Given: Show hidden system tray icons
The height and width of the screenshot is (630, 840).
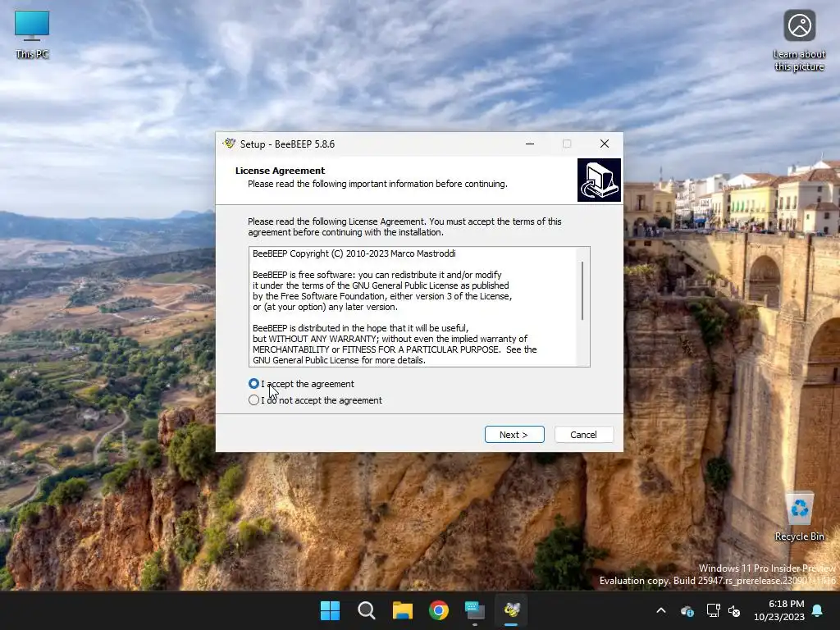Looking at the screenshot, I should tap(661, 610).
